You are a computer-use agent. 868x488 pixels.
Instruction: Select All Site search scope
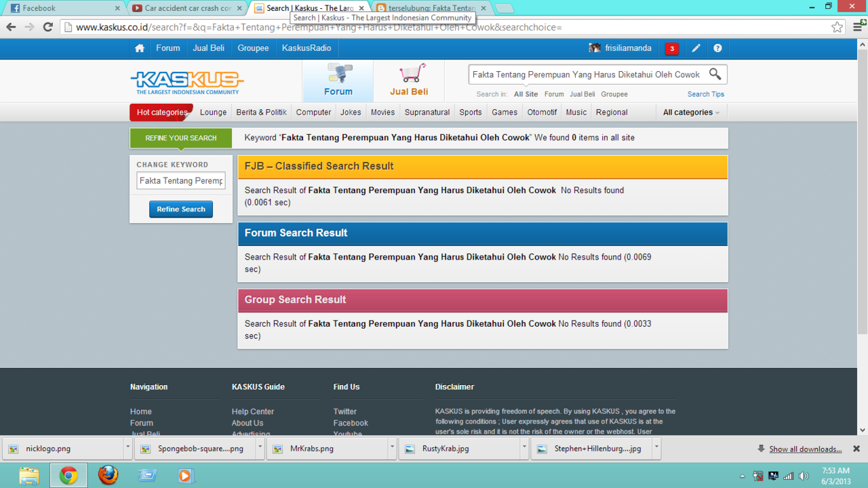(x=526, y=94)
